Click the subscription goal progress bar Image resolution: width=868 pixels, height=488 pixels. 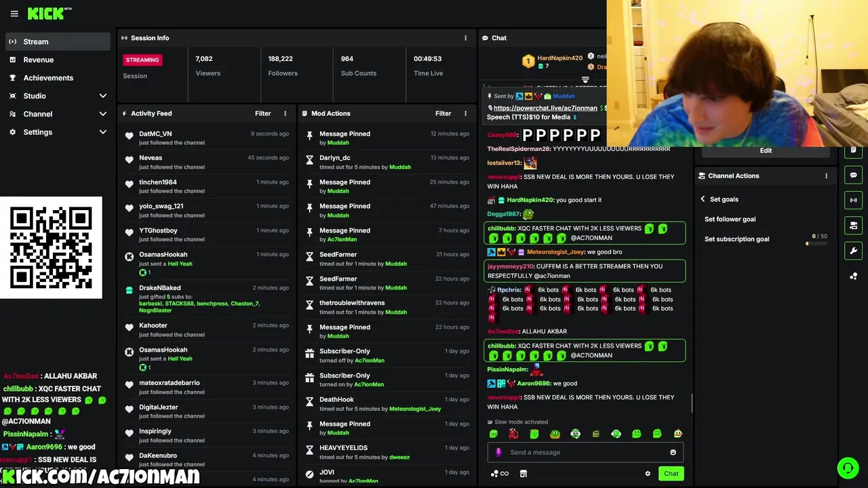click(816, 243)
